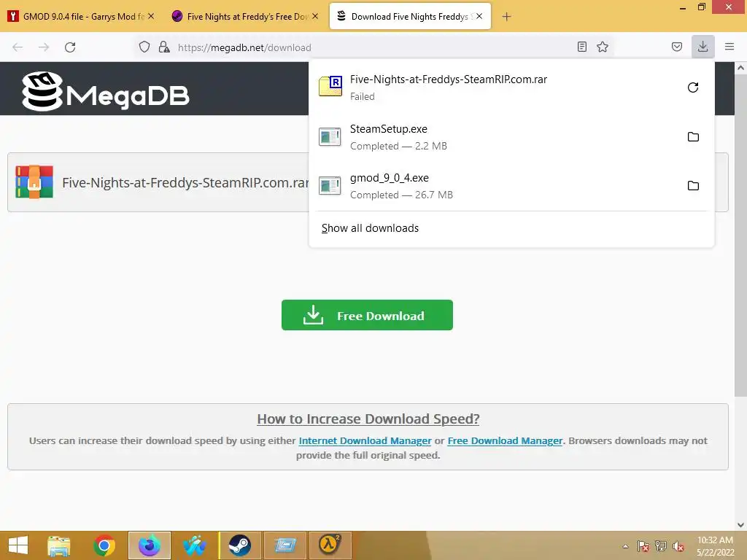The height and width of the screenshot is (560, 747).
Task: Open a new tab
Action: point(506,17)
